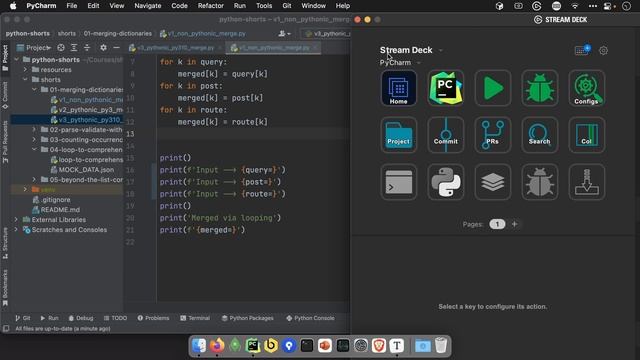Image resolution: width=640 pixels, height=360 pixels.
Task: Select the PRs branch key
Action: (493, 135)
